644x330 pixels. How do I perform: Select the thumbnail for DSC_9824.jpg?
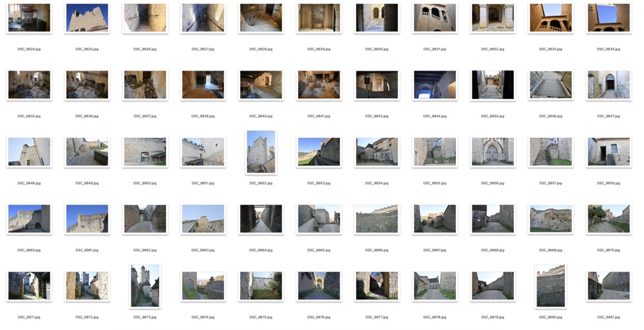[29, 18]
